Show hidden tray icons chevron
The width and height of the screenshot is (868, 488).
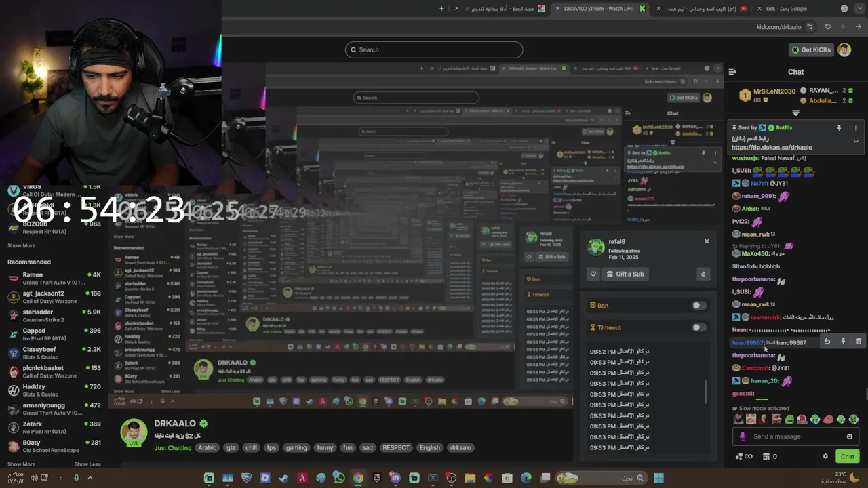[x=90, y=478]
